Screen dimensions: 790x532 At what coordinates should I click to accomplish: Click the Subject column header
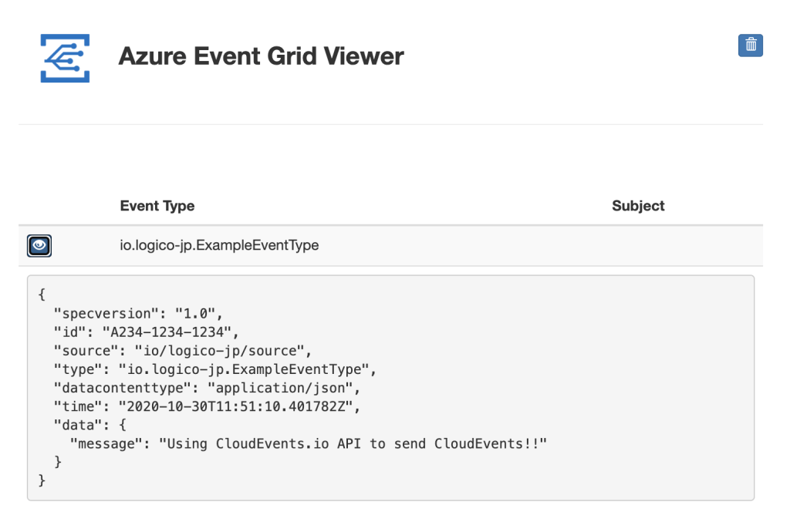point(638,206)
